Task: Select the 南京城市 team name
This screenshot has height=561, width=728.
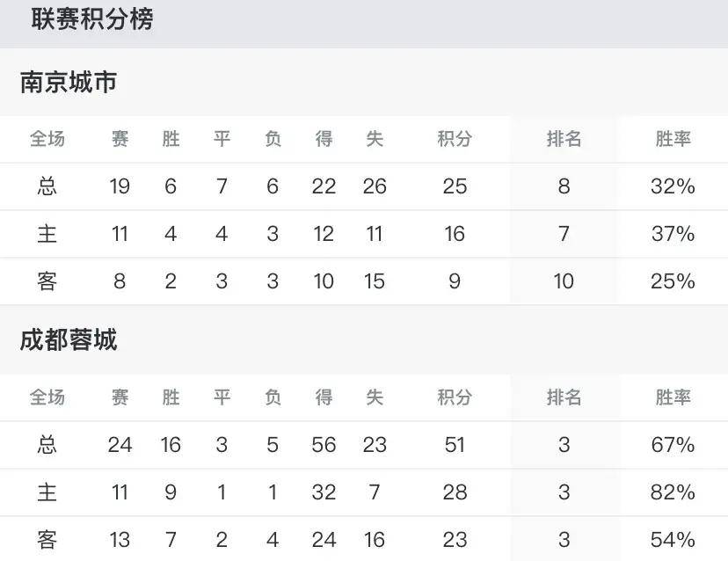Action: [x=69, y=82]
